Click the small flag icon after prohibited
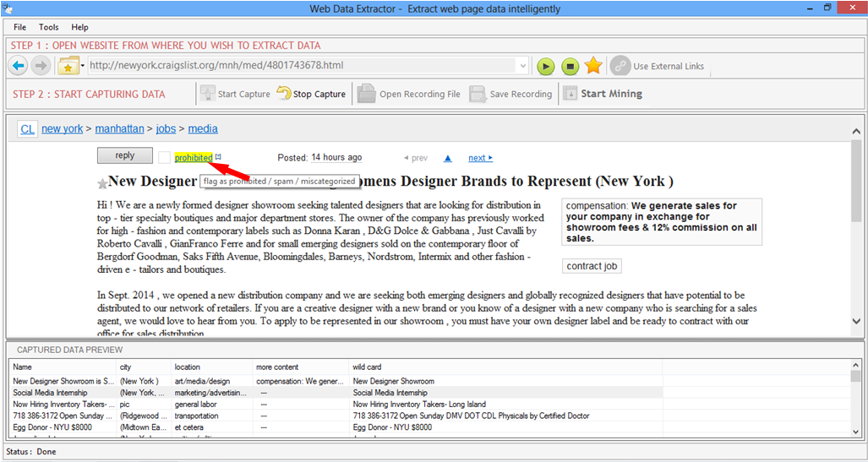Viewport: 868px width, 462px height. click(x=218, y=156)
